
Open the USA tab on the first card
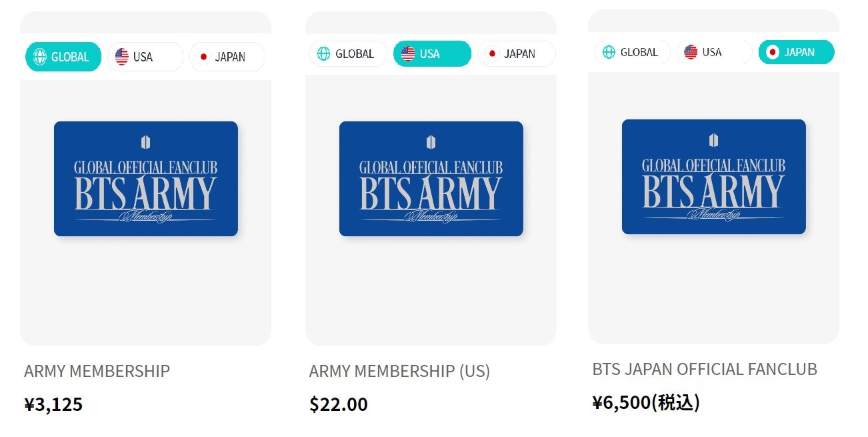pos(145,57)
